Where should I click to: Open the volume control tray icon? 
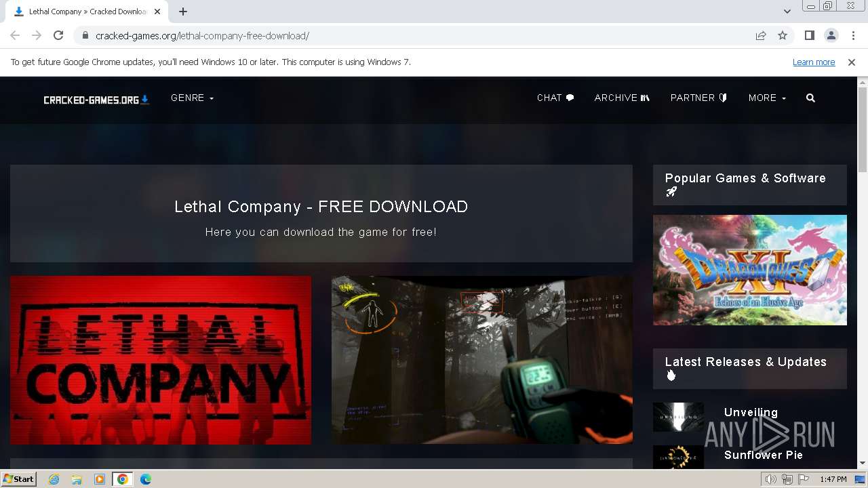click(x=771, y=479)
